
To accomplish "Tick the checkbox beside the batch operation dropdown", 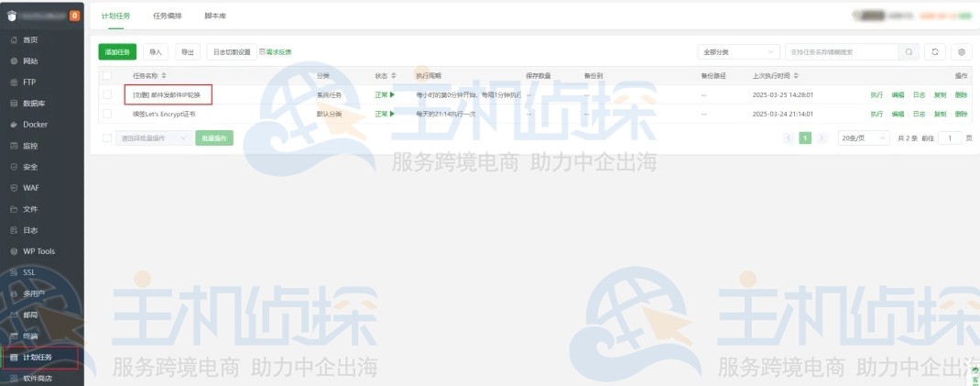I will click(107, 138).
